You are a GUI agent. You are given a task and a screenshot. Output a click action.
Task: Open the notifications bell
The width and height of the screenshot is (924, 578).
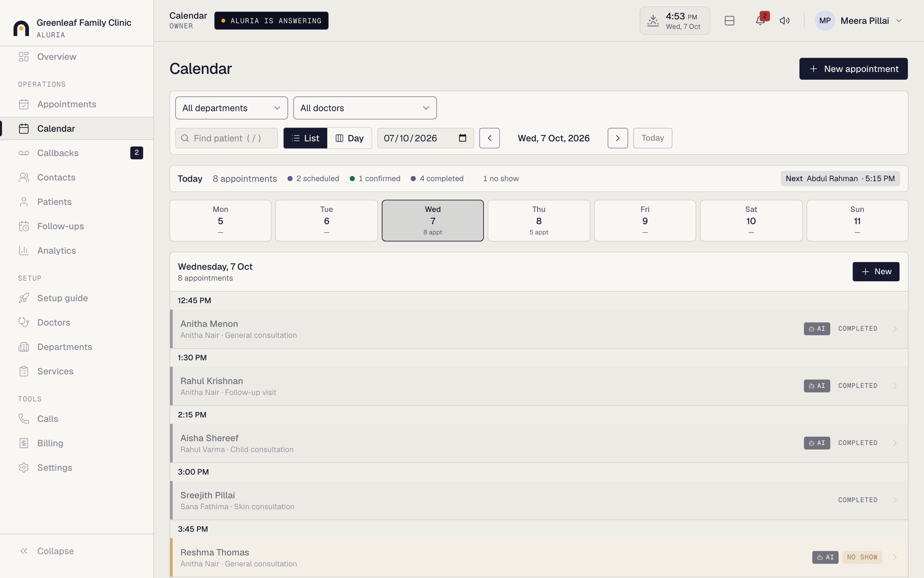click(760, 21)
